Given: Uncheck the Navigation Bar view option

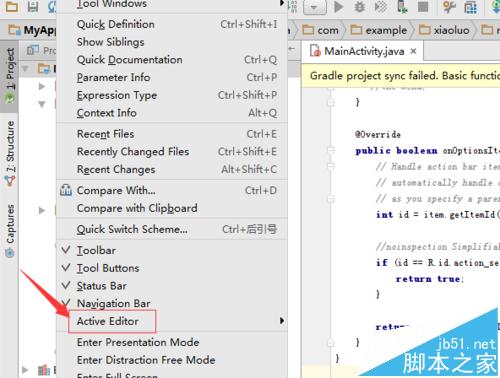Looking at the screenshot, I should 66,302.
